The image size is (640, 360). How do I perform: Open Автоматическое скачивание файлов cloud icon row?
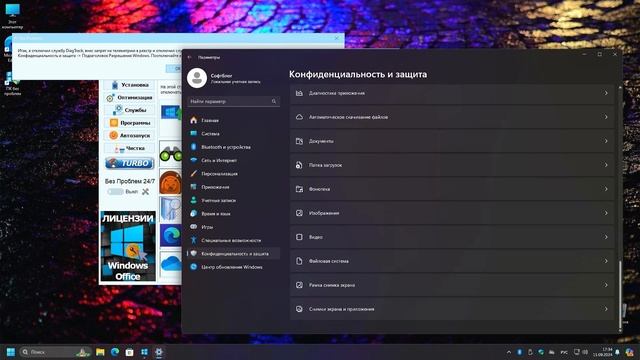tap(452, 117)
